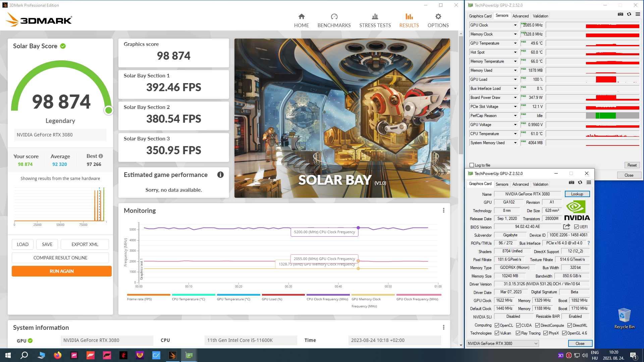Screen dimensions: 644x362
Task: Click the screenshot camera icon in GPU-Z Sensors window
Action: [x=621, y=14]
